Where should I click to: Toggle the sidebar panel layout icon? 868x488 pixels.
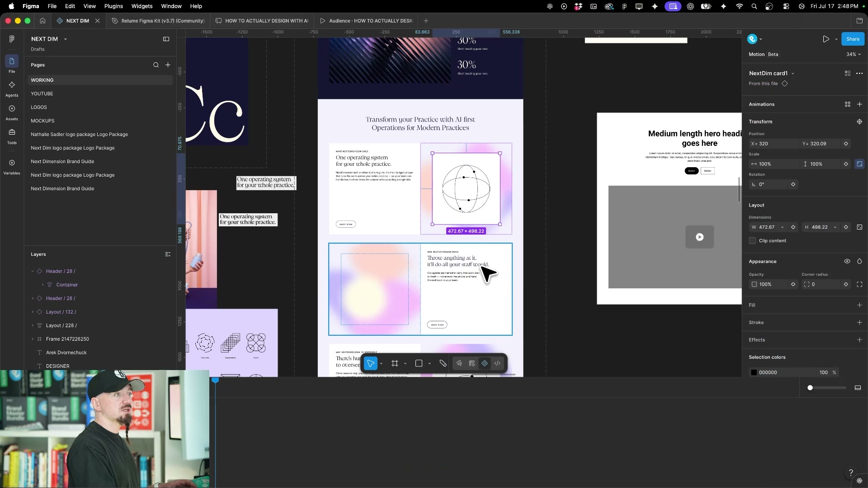(166, 39)
